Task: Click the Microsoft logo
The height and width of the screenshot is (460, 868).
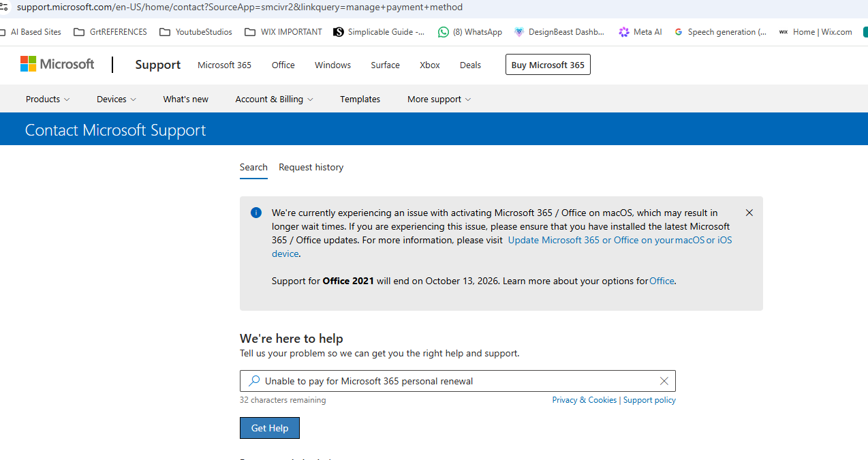Action: point(57,64)
